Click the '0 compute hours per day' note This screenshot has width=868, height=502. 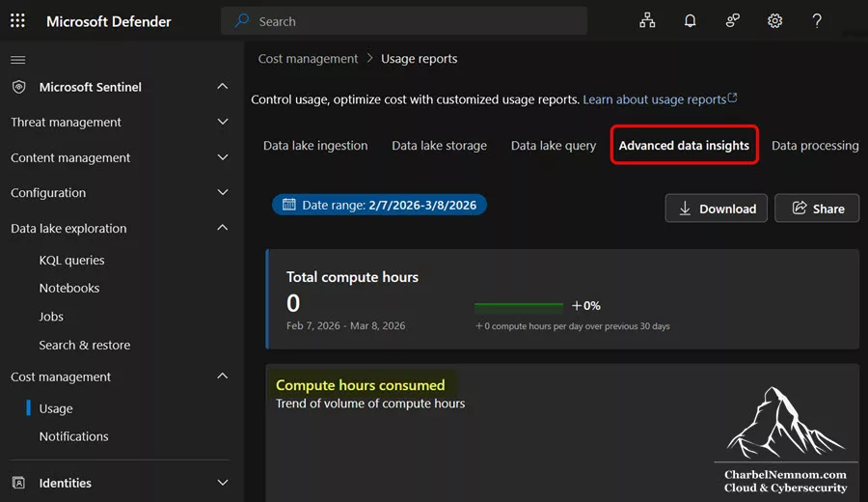(572, 326)
